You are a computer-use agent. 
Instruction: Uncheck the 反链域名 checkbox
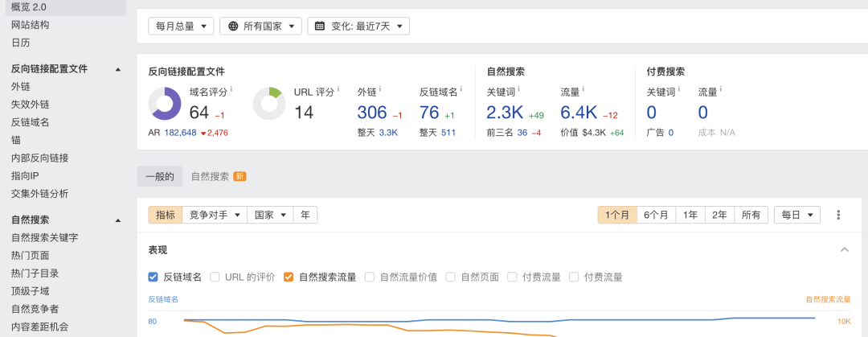(x=154, y=277)
